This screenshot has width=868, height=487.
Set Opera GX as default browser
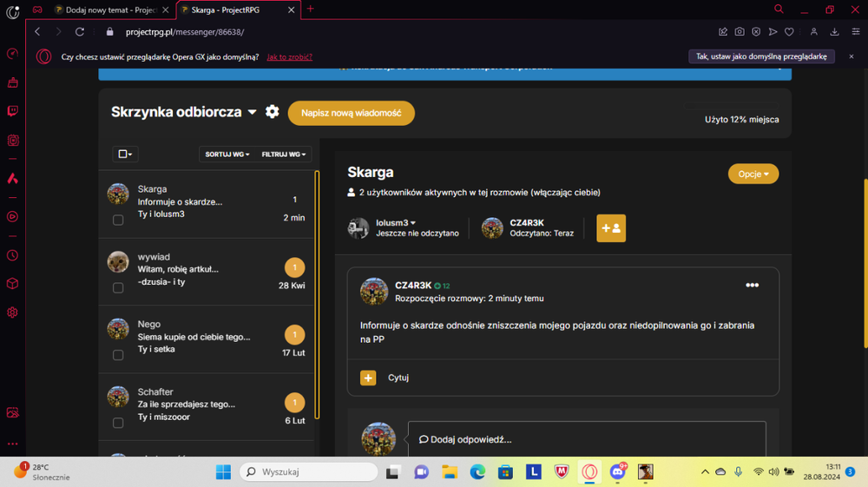761,56
